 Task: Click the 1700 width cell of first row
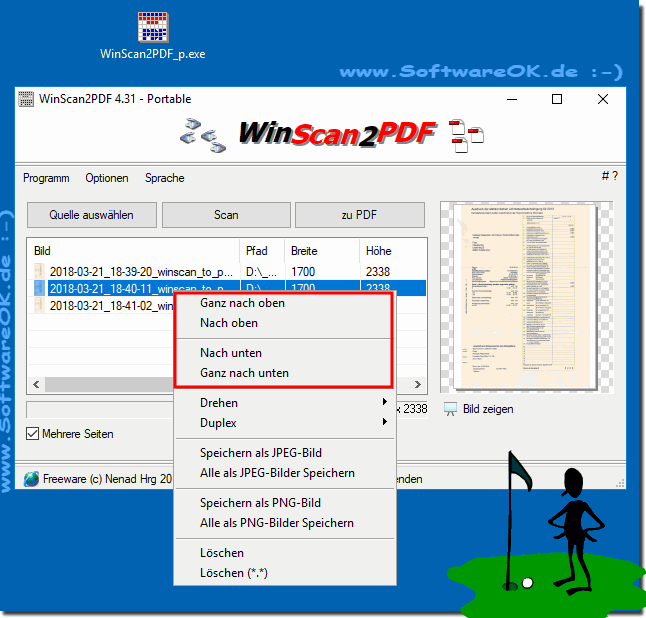point(303,272)
